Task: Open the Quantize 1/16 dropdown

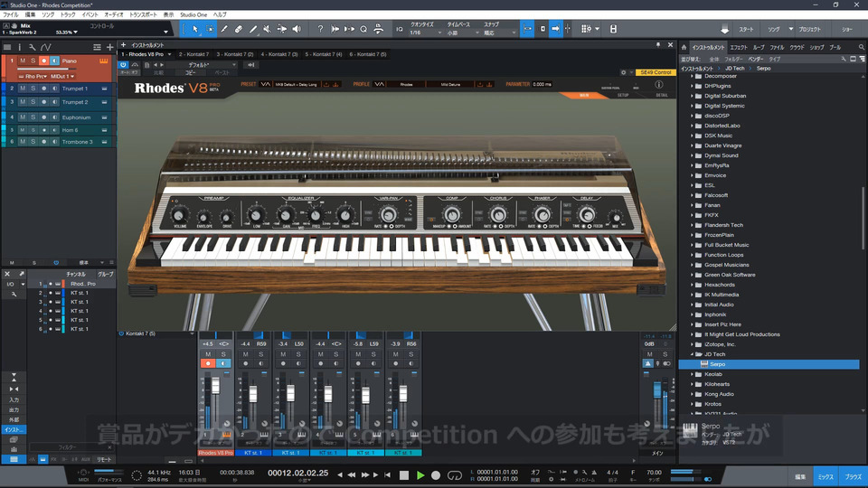Action: click(426, 33)
